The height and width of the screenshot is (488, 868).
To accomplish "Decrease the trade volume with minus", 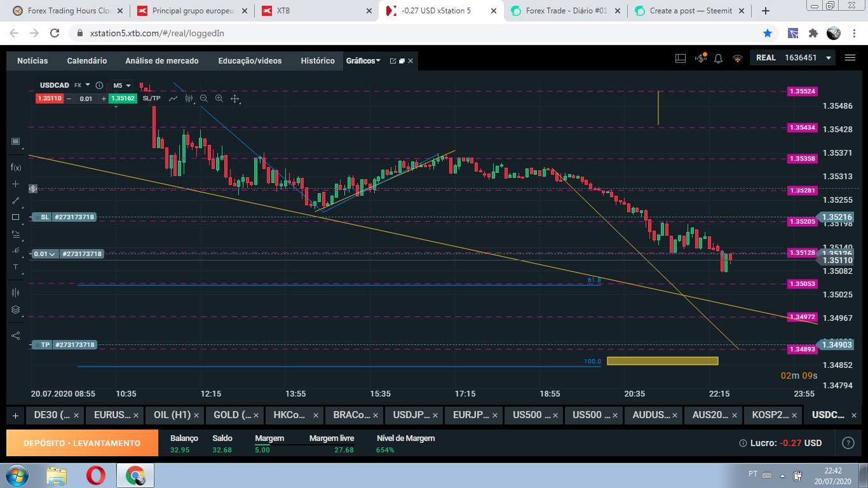I will point(69,98).
